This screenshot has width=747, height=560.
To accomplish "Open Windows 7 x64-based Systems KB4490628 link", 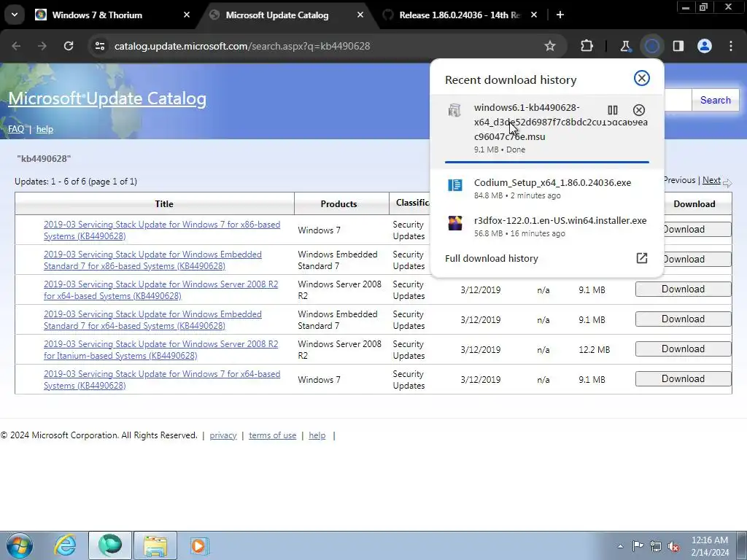I will 162,379.
